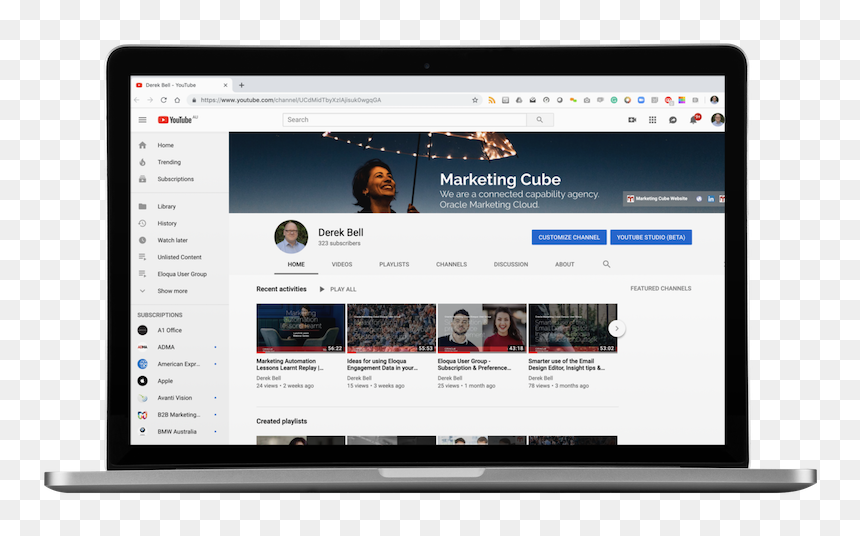Open the YouTube hamburger guide menu
Image resolution: width=860 pixels, height=536 pixels.
143,120
